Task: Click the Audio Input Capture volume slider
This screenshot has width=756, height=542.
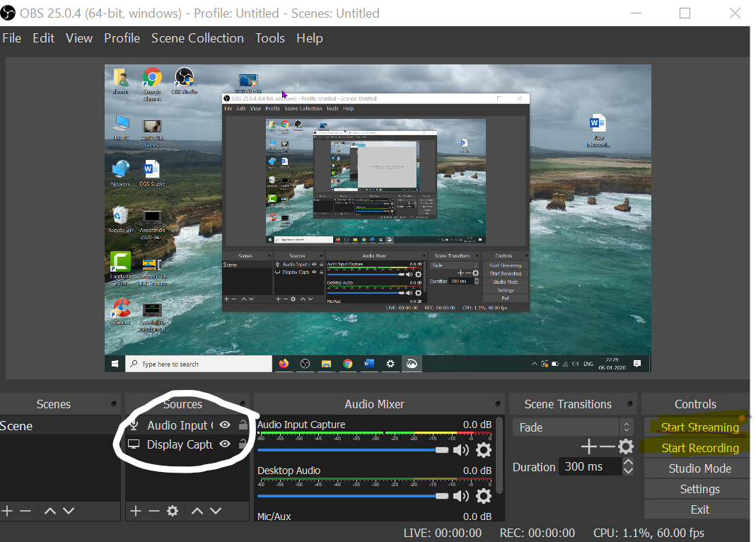Action: (x=354, y=450)
